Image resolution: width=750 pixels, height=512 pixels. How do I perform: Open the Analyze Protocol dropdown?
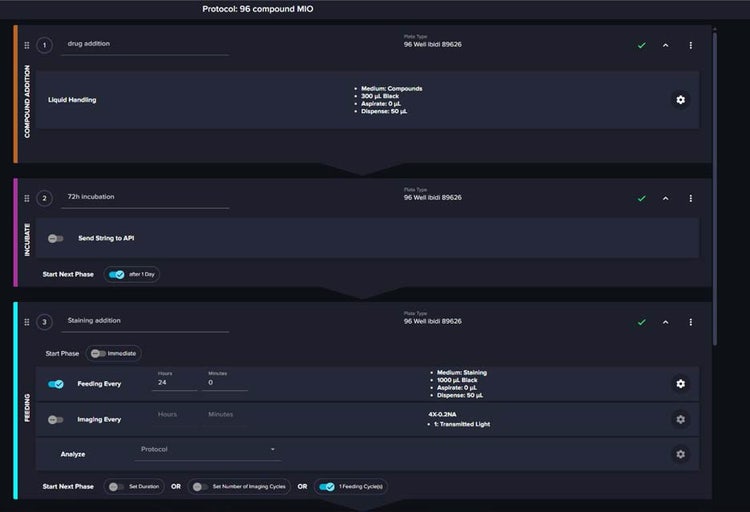point(208,450)
